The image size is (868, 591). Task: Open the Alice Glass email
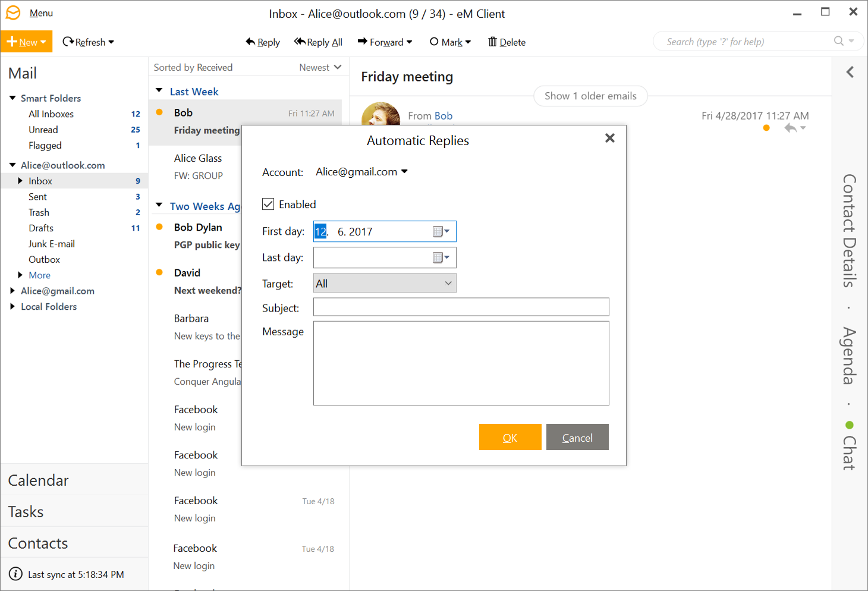[195, 167]
